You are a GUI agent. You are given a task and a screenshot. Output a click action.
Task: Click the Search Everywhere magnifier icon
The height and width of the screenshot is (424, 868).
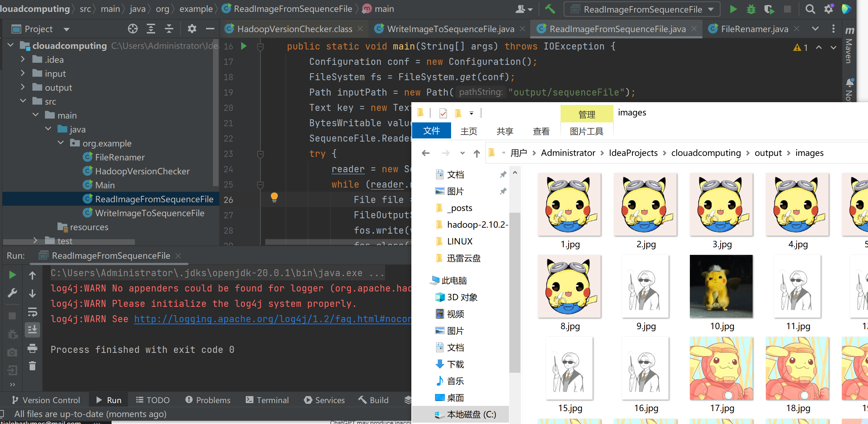810,9
